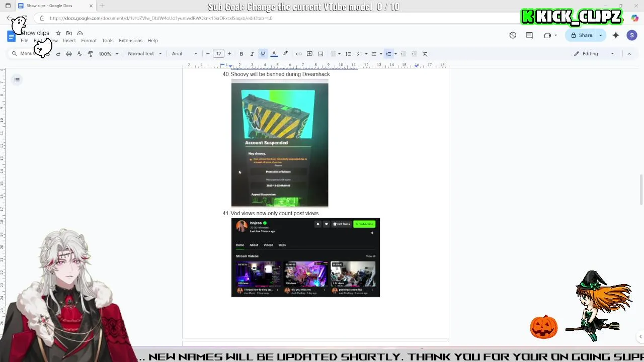
Task: Toggle the numbered list
Action: [388, 54]
